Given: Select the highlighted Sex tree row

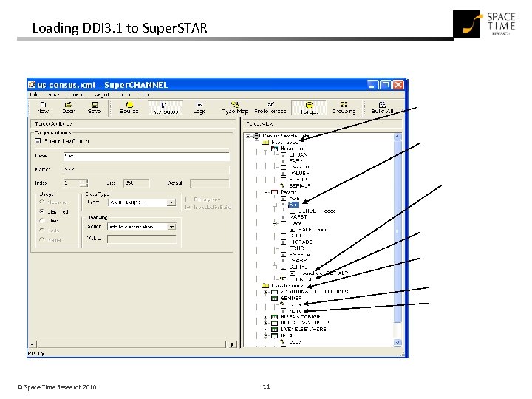Looking at the screenshot, I should click(x=293, y=205).
